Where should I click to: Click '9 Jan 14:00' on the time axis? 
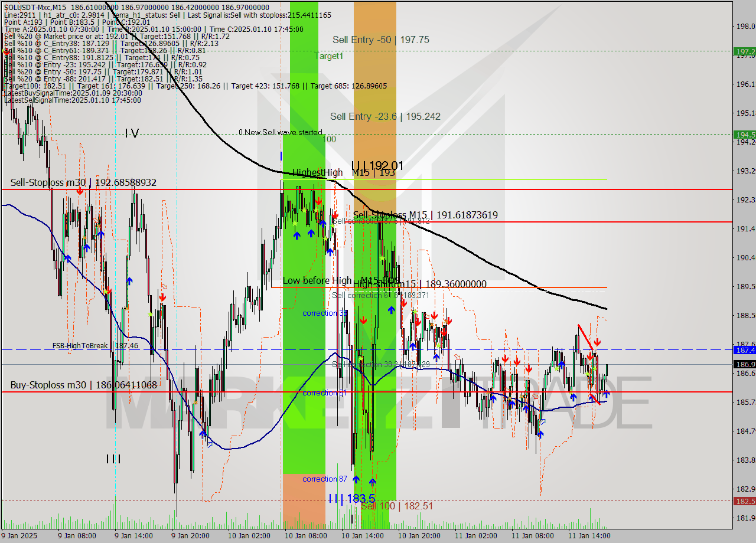(133, 536)
